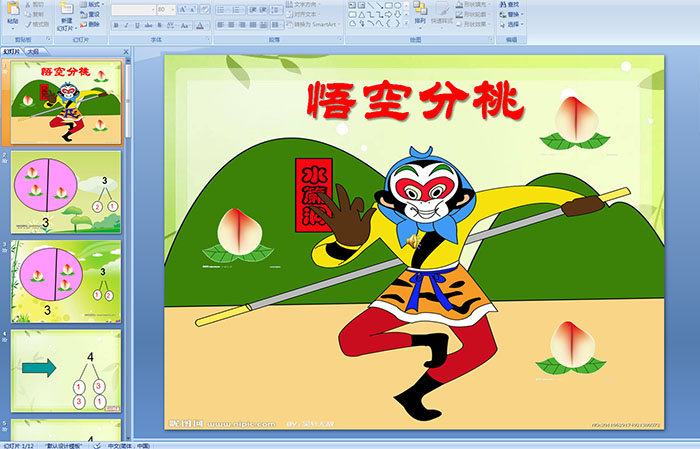Toggle Italic formatting

coord(126,25)
